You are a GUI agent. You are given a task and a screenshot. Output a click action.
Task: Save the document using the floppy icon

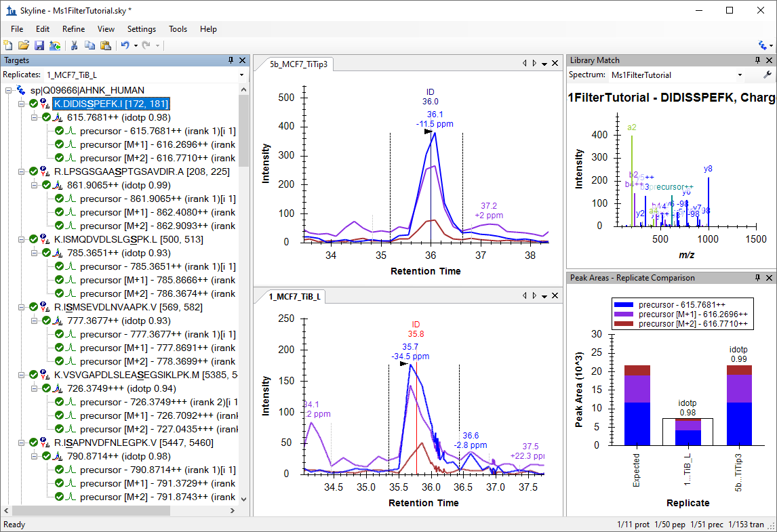click(39, 45)
